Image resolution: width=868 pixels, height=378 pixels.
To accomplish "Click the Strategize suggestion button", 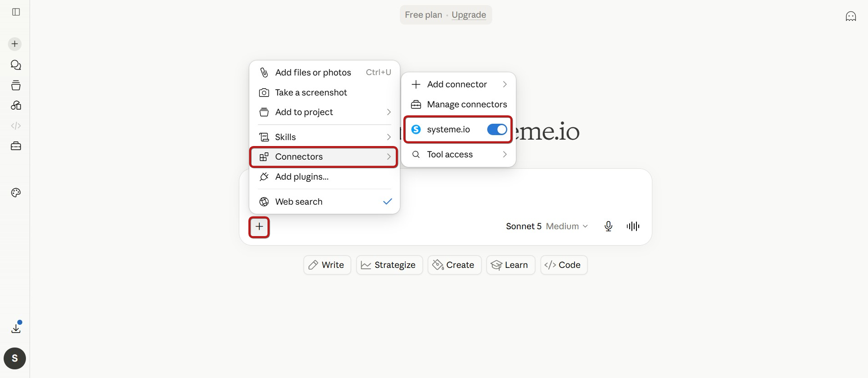I will (389, 265).
